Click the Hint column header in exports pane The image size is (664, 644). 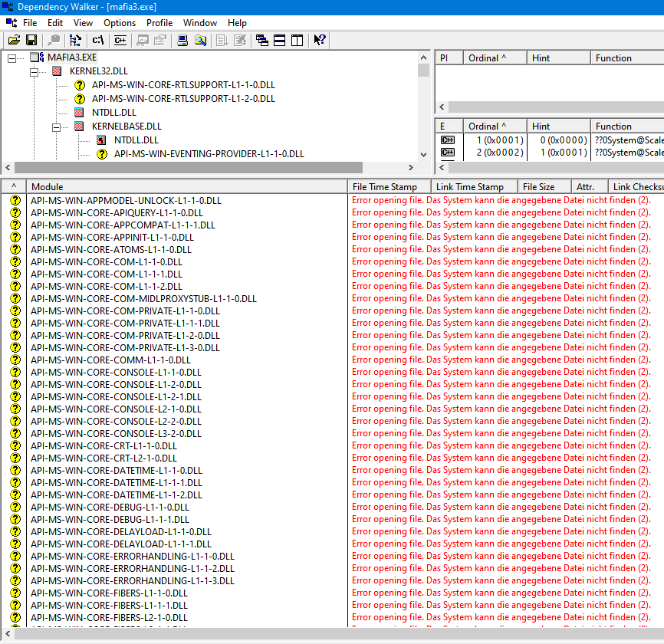click(x=558, y=127)
